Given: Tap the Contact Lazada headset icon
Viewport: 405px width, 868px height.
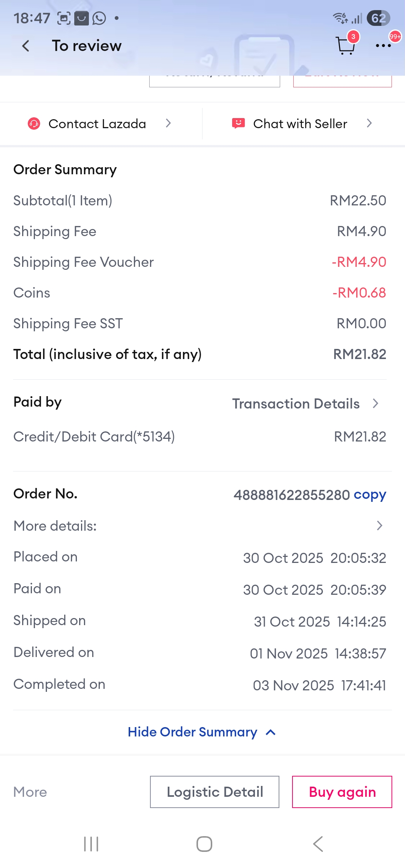Looking at the screenshot, I should click(x=34, y=124).
